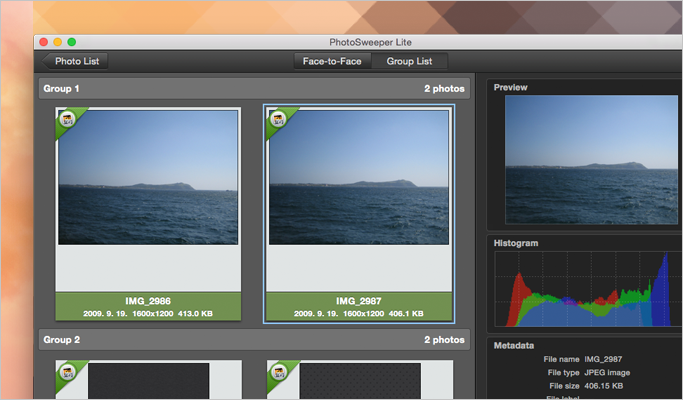Click the 406.1 KB size text

(x=406, y=313)
